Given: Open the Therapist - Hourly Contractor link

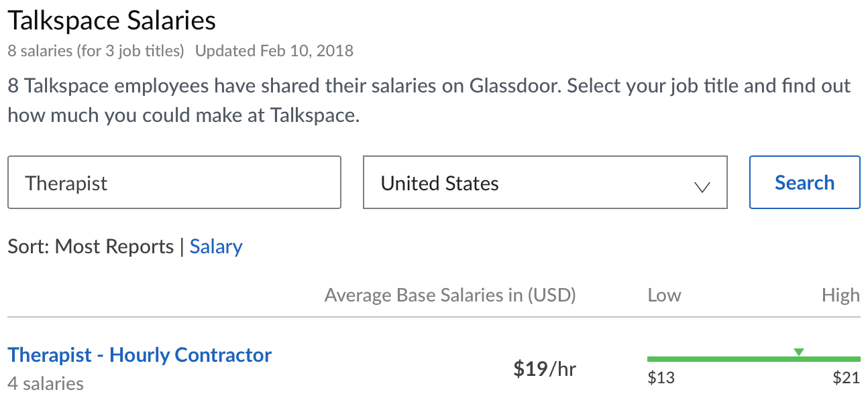Looking at the screenshot, I should click(140, 354).
